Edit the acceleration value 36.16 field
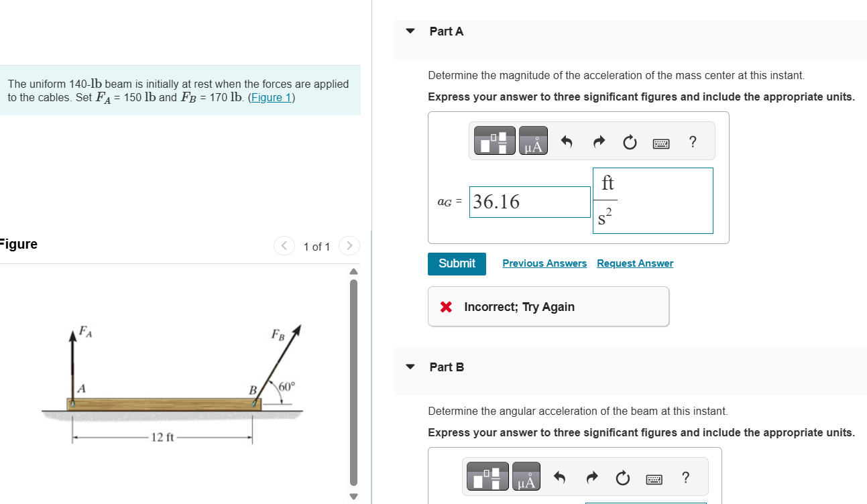This screenshot has width=867, height=504. coord(530,201)
